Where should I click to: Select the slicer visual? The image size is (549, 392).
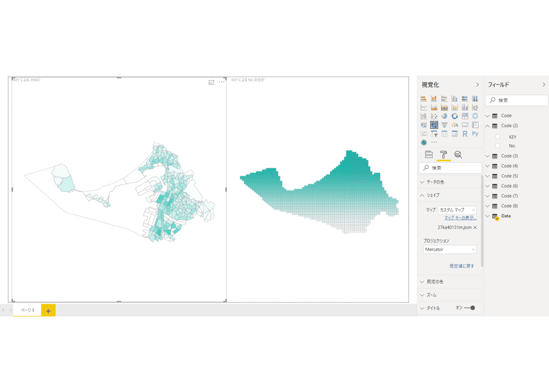point(434,134)
